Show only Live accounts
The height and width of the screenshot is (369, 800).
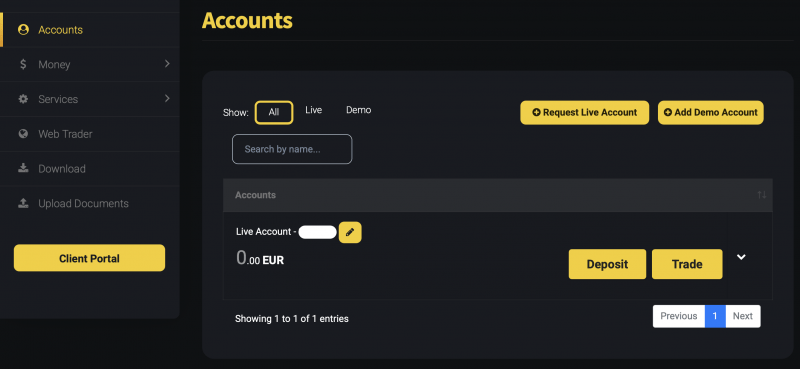point(313,110)
